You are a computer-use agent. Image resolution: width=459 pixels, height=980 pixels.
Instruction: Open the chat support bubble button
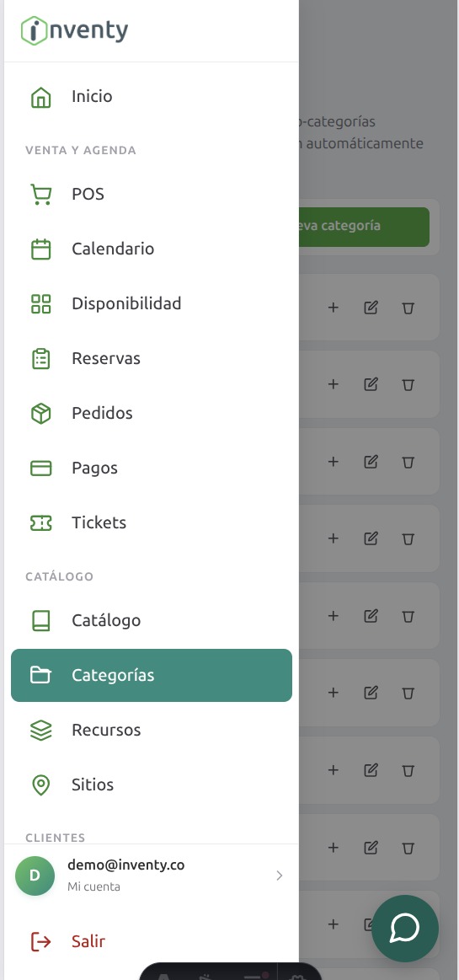404,928
